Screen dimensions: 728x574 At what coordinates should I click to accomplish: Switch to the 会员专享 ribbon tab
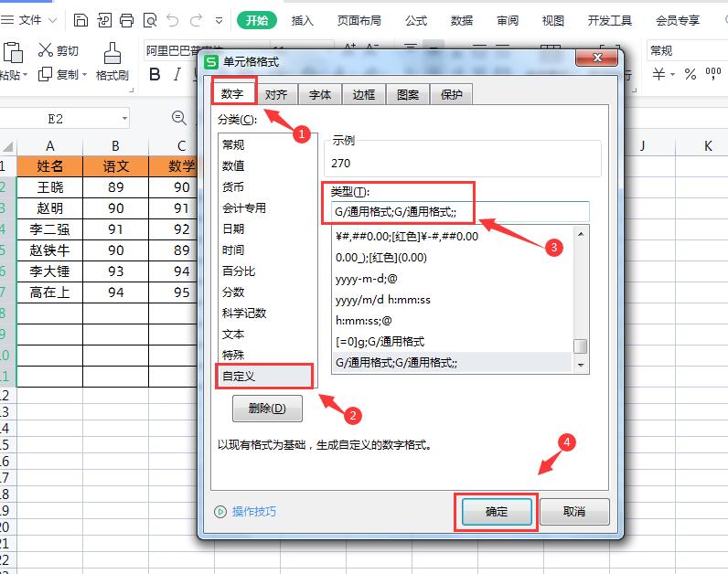coord(678,20)
